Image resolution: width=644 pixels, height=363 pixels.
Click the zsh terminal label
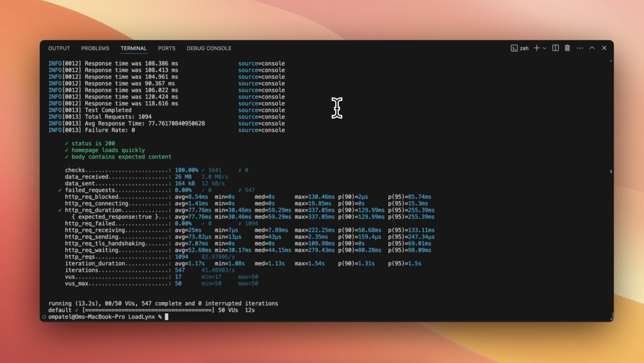click(524, 48)
